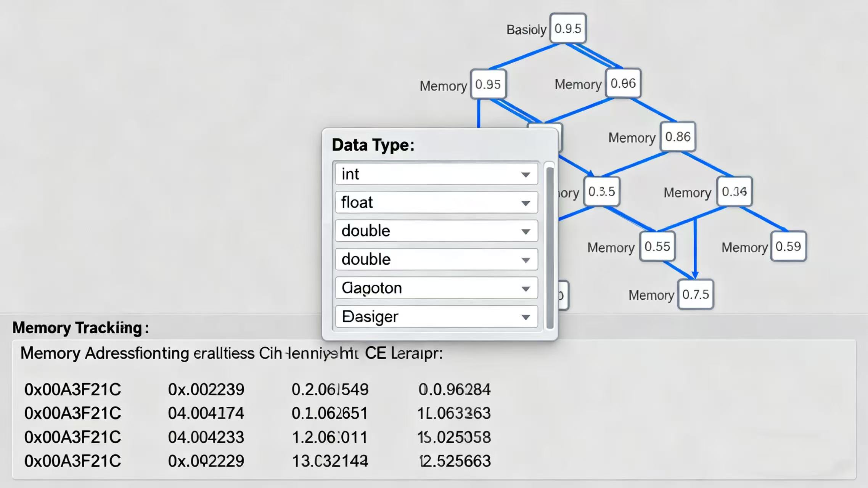Viewport: 868px width, 488px height.
Task: Select Memory node with value 0.55
Action: pyautogui.click(x=657, y=247)
